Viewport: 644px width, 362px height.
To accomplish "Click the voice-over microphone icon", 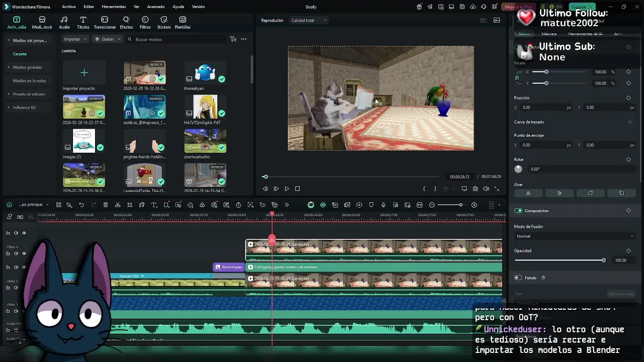I will [383, 205].
